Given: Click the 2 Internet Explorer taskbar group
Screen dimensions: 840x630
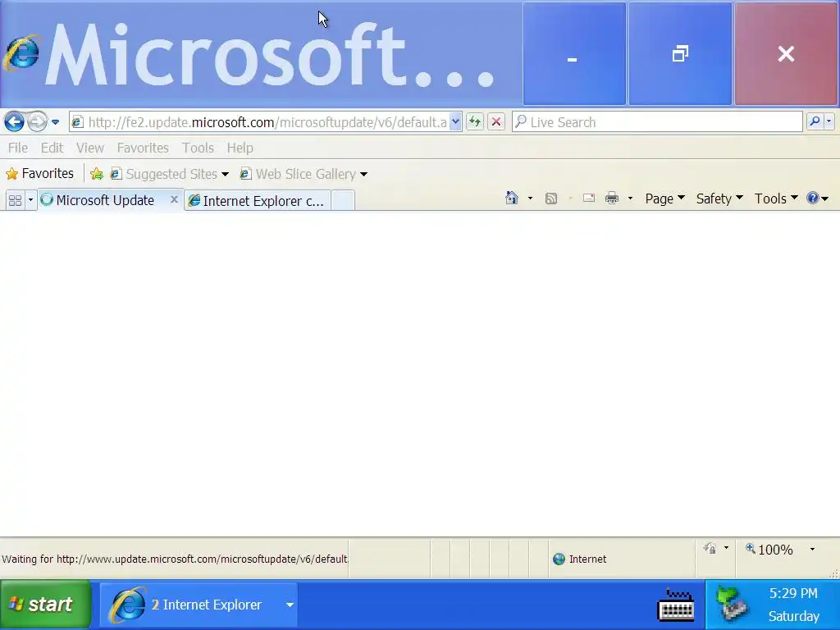Looking at the screenshot, I should (199, 605).
